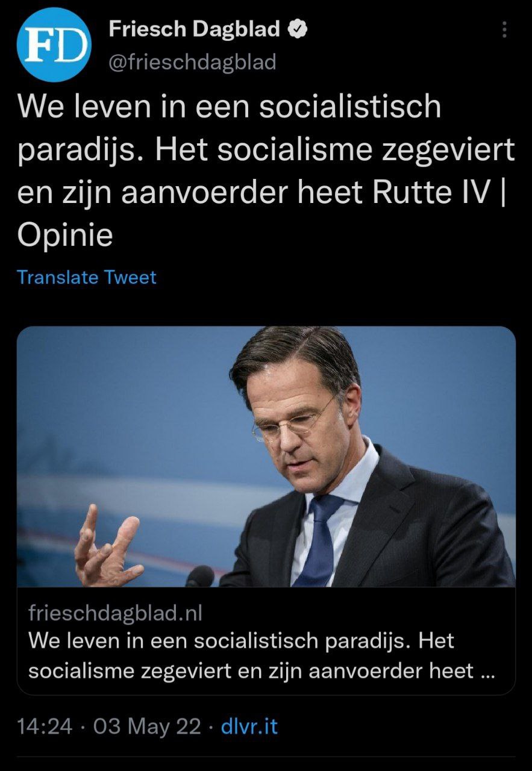This screenshot has height=771, width=532.
Task: Click the tweet's first line 'We leven in een socialistisch'
Action: click(x=230, y=107)
